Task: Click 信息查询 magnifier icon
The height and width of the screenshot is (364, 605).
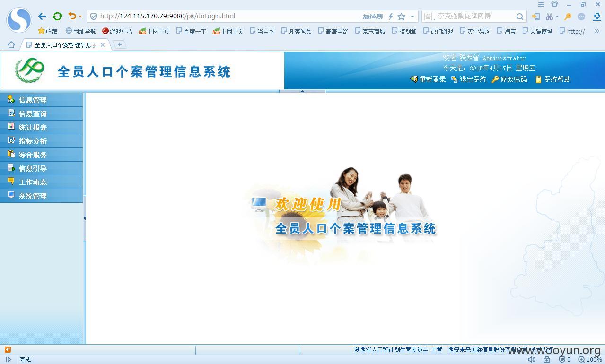Action: (x=11, y=113)
